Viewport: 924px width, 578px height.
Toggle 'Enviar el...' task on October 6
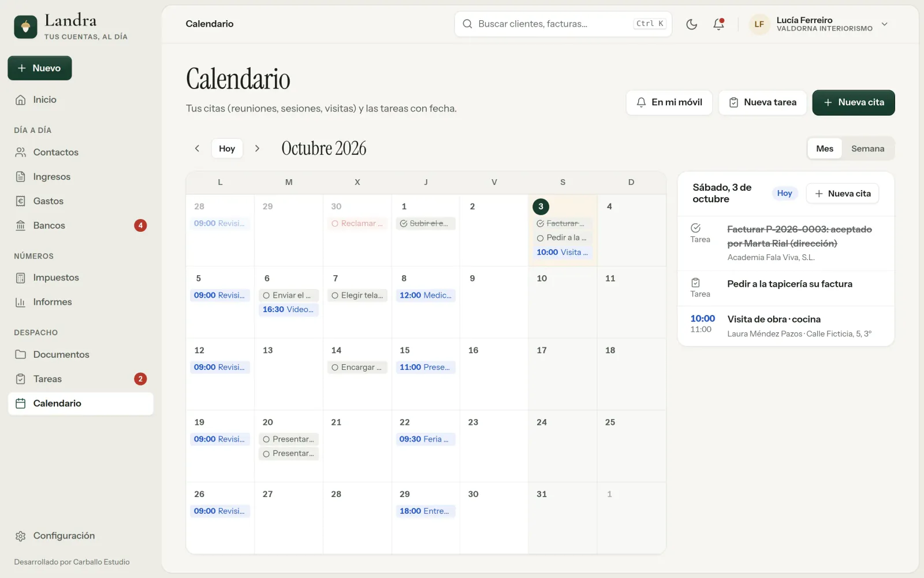pos(266,295)
